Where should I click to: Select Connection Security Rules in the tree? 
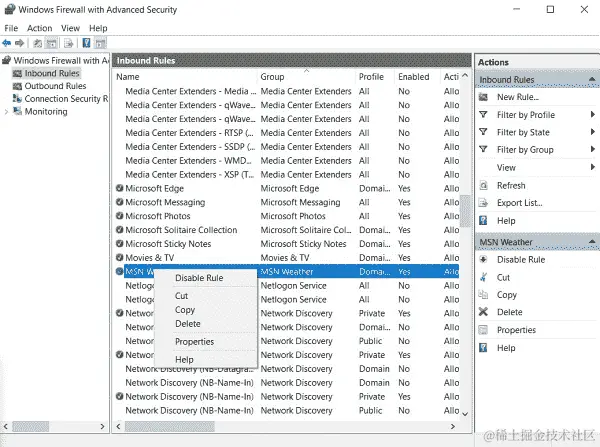[66, 99]
